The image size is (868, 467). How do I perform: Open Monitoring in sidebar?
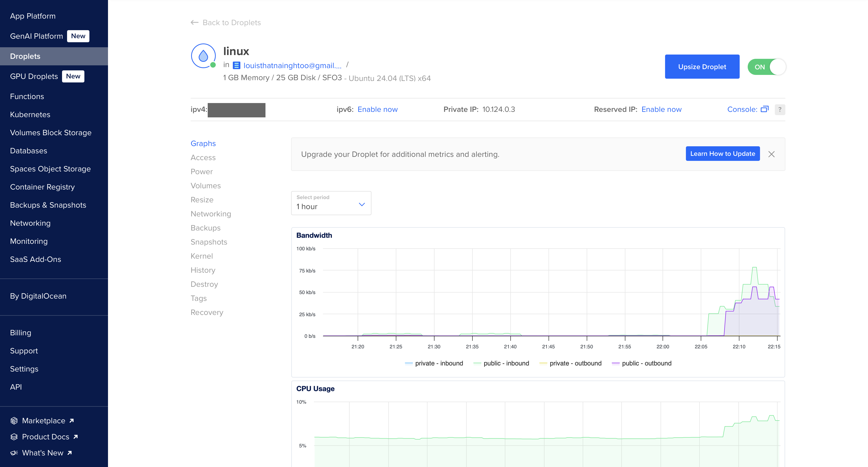[29, 242]
